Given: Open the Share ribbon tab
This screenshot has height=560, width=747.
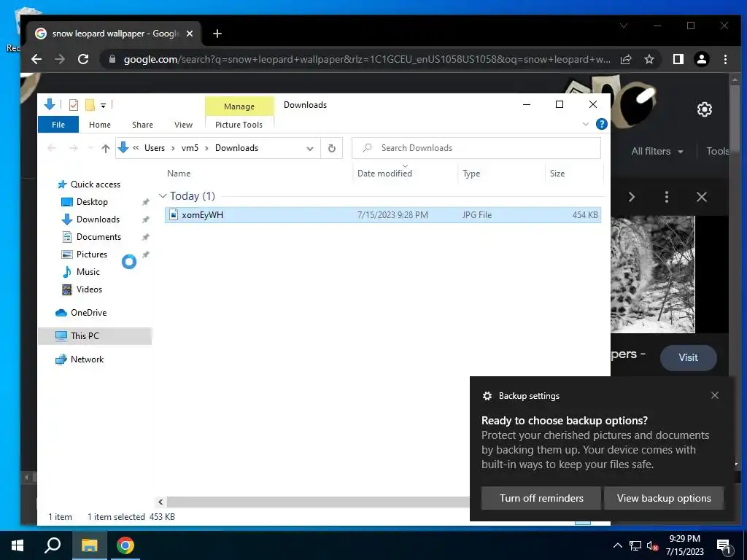Looking at the screenshot, I should click(x=142, y=125).
